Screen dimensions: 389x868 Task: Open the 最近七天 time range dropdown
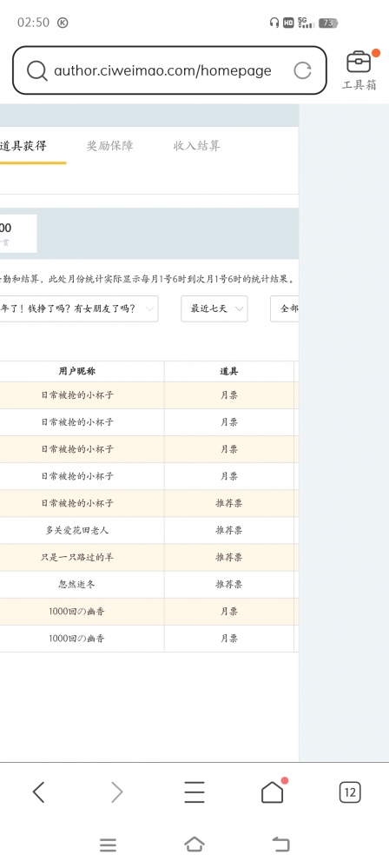coord(214,309)
